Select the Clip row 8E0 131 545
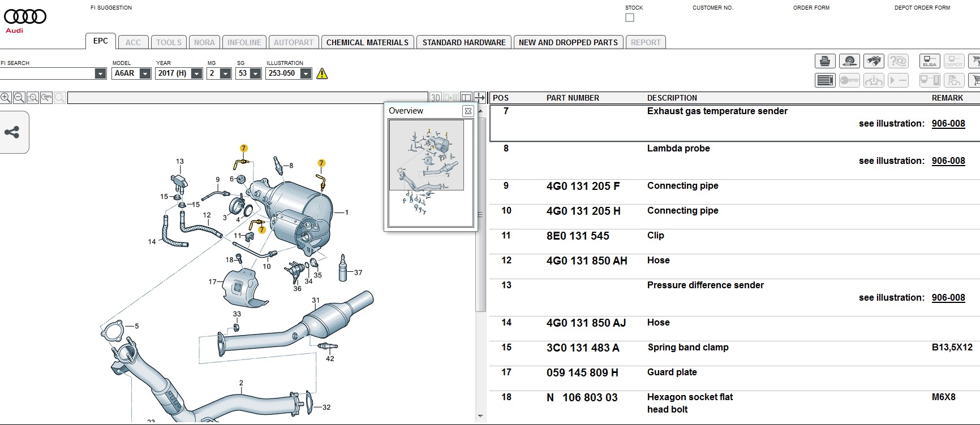This screenshot has height=425, width=980. (x=734, y=236)
